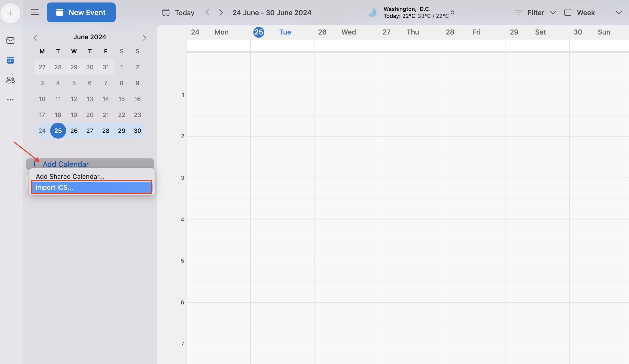Choose Add Shared Calendar option

[x=70, y=176]
